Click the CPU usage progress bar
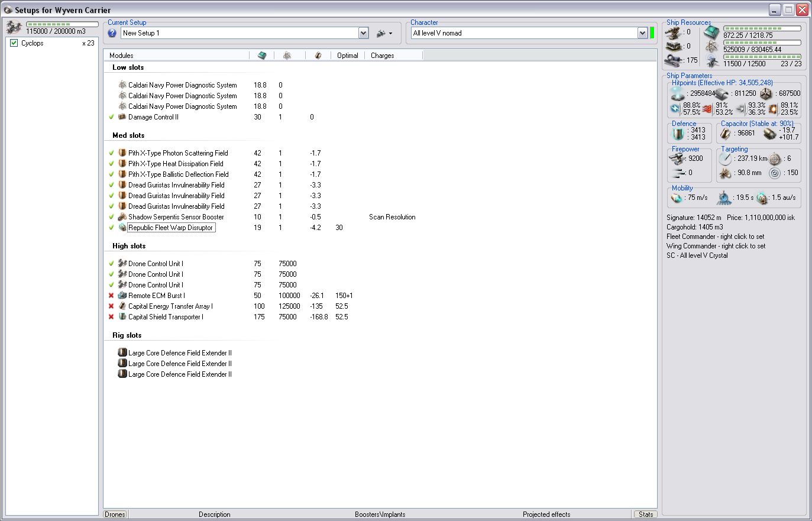The height and width of the screenshot is (521, 812). (x=762, y=28)
